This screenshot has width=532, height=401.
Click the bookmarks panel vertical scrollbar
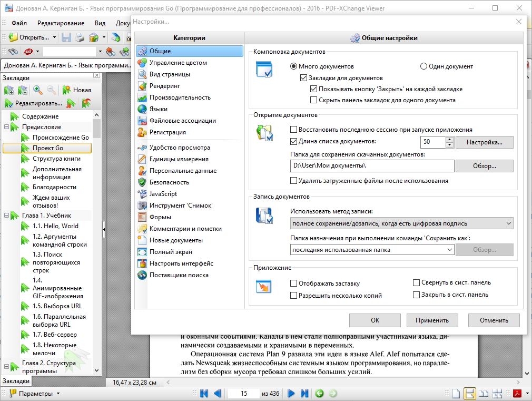point(97,243)
